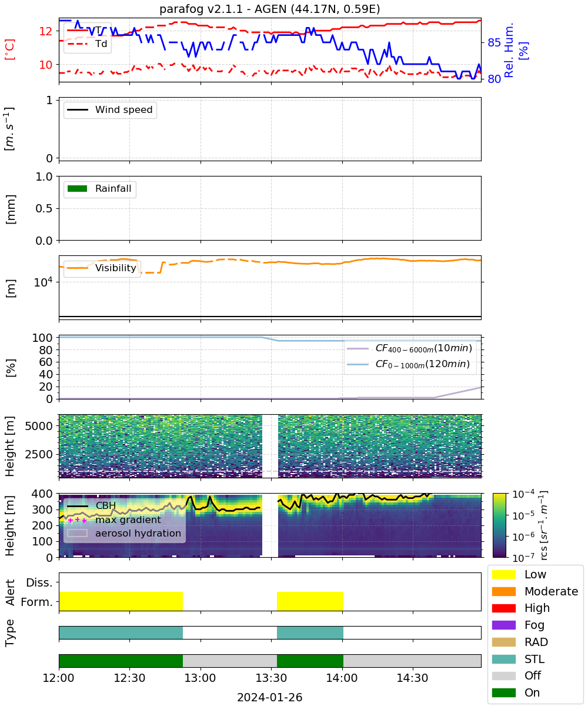Image resolution: width=588 pixels, height=706 pixels.
Task: Click the parafog v2.1.1 AGEN title
Action: point(270,9)
